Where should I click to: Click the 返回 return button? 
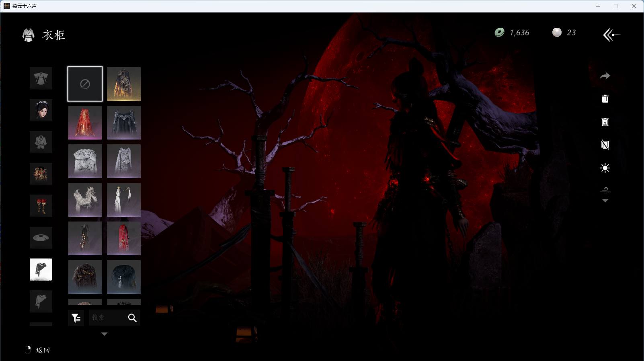point(38,350)
